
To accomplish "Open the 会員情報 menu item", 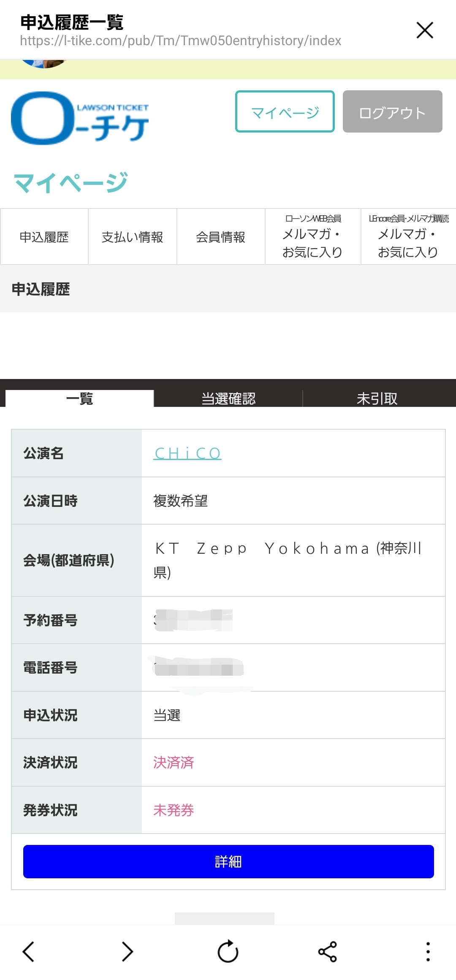I will [221, 237].
